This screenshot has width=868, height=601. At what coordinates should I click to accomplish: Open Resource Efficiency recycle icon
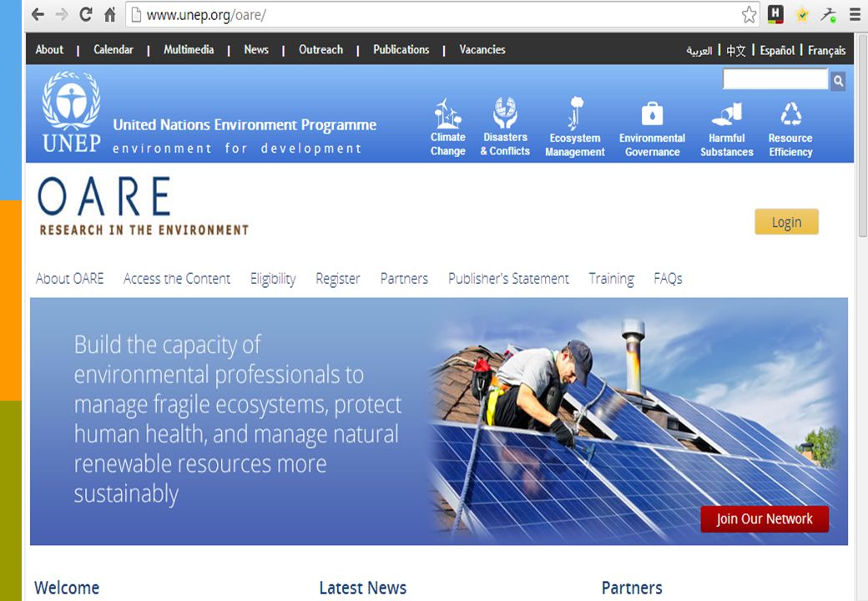(x=790, y=114)
